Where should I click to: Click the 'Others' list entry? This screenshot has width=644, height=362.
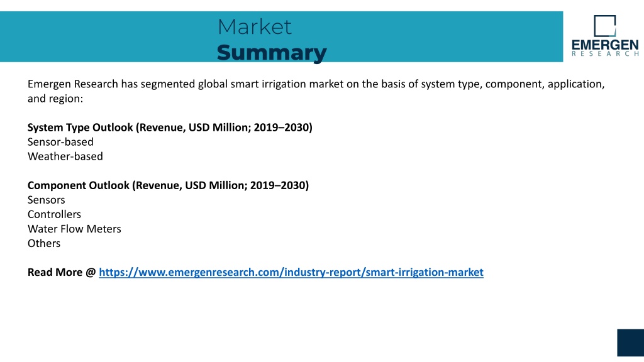44,243
